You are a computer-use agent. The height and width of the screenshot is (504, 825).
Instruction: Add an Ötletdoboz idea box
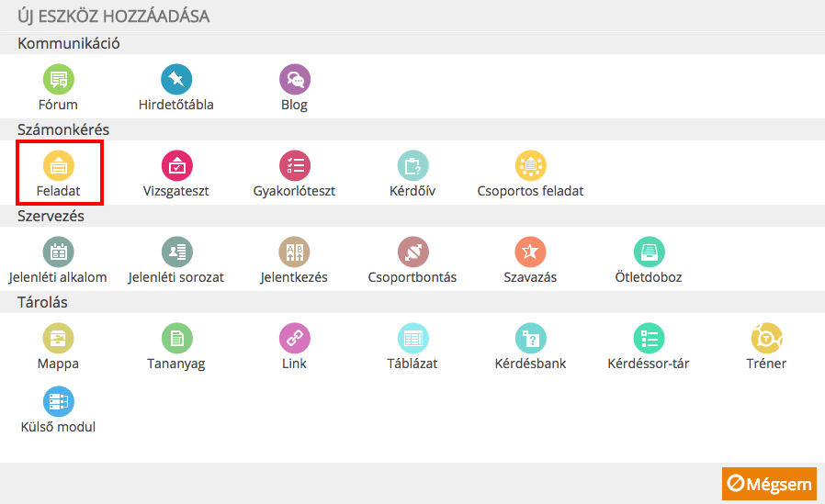(650, 252)
